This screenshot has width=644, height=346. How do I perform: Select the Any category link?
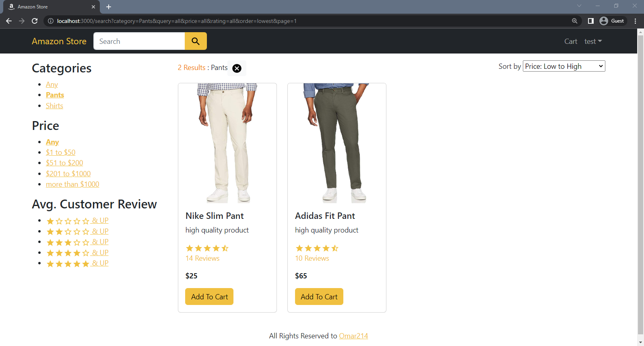coord(52,84)
